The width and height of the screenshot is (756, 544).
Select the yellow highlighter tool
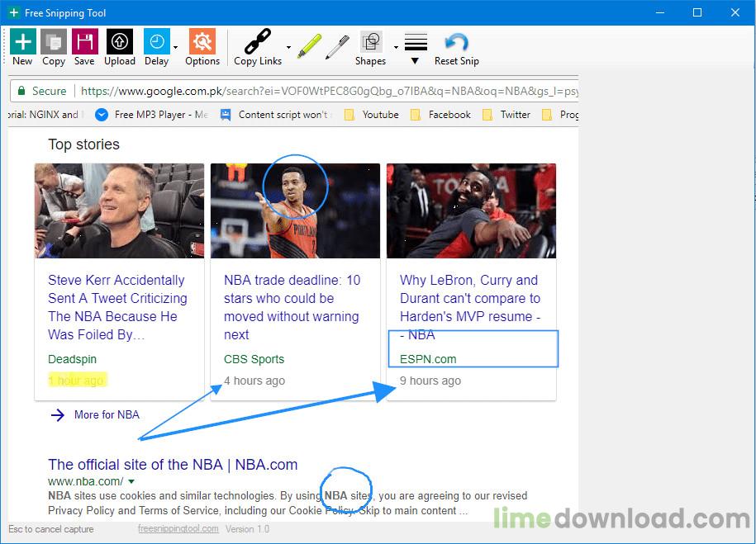(310, 46)
